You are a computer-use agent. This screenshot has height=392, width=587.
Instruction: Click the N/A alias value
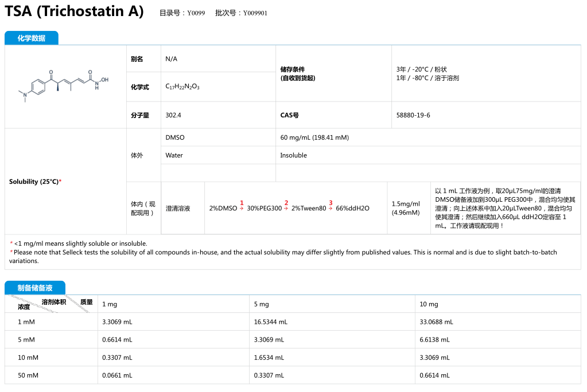(x=172, y=59)
